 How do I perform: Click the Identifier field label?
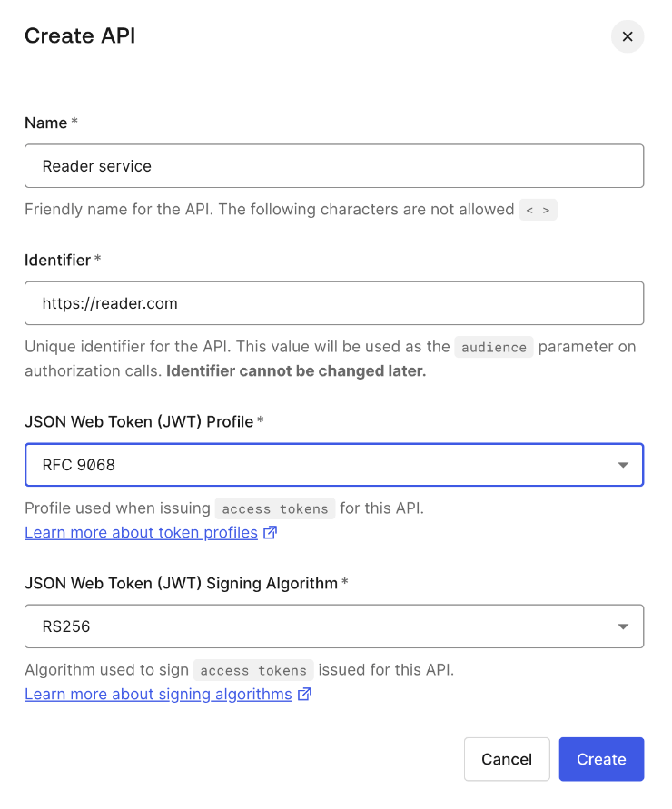(57, 260)
